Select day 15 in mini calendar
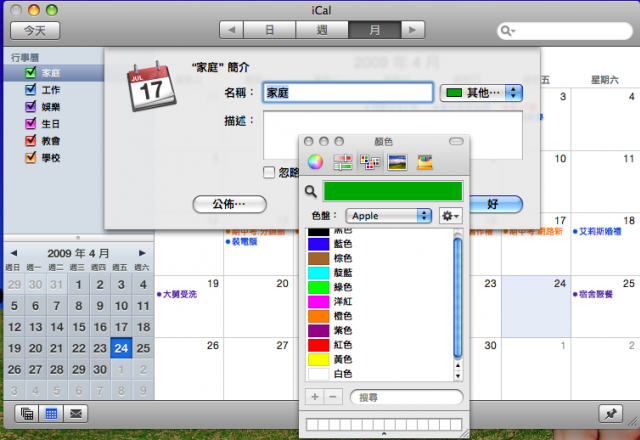The image size is (640, 440). point(79,327)
